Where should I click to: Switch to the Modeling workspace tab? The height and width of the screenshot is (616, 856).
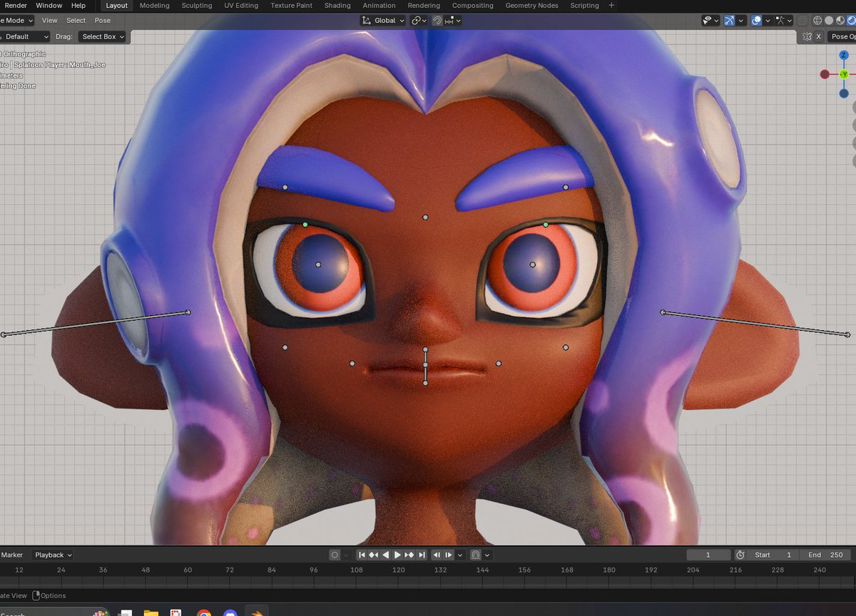[x=155, y=5]
